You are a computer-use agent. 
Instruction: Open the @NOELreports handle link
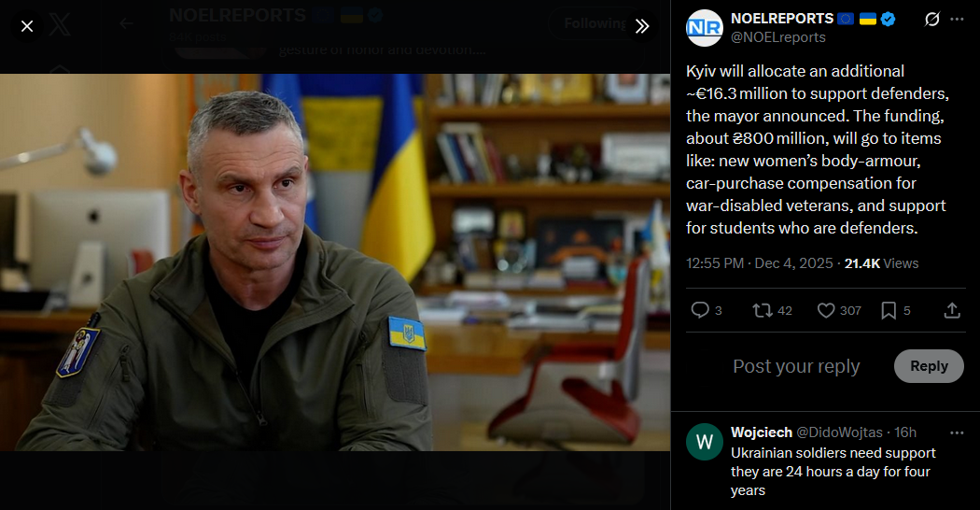(x=778, y=37)
